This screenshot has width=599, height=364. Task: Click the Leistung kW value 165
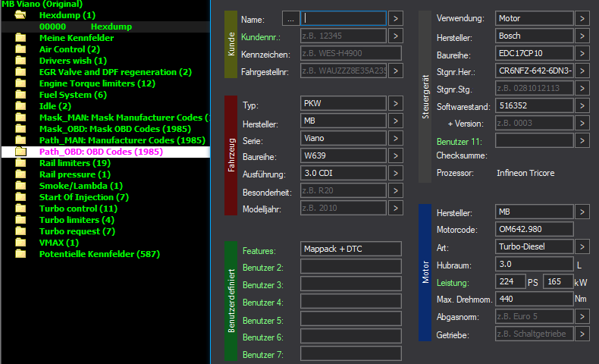point(558,281)
